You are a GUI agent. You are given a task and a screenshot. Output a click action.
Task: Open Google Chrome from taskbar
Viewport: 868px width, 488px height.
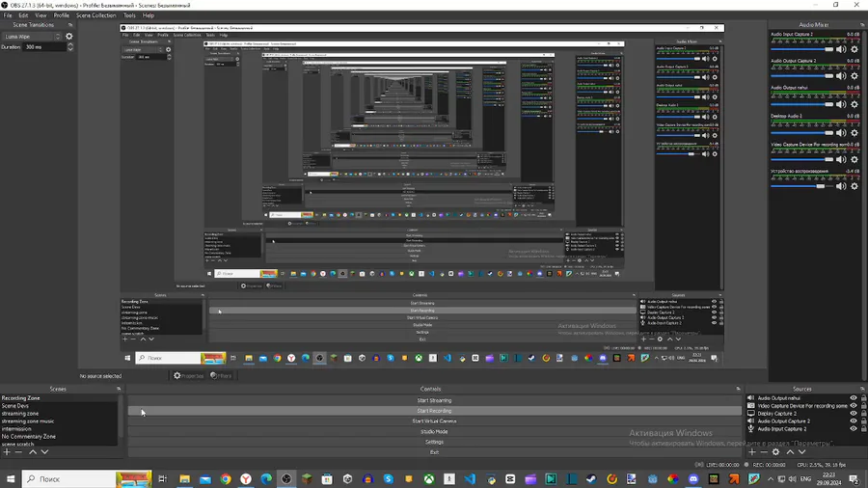(x=226, y=479)
